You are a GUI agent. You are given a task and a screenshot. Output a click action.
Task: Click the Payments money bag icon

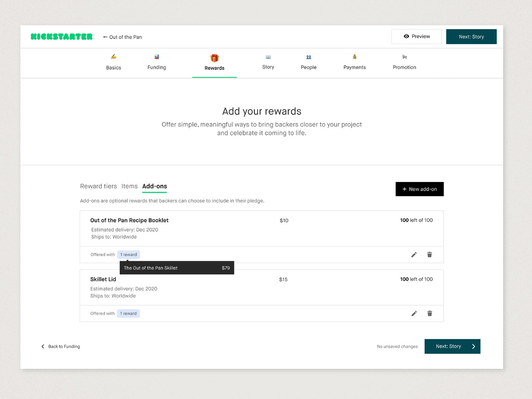(354, 56)
